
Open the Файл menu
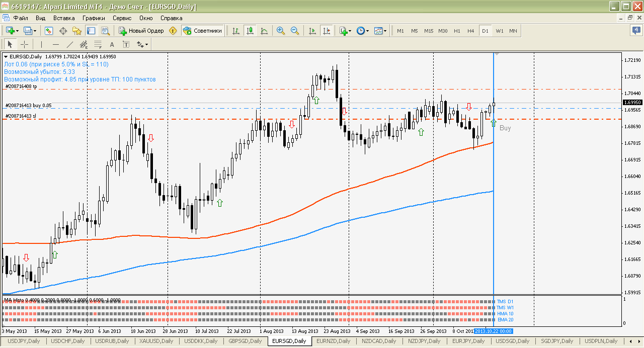[21, 18]
